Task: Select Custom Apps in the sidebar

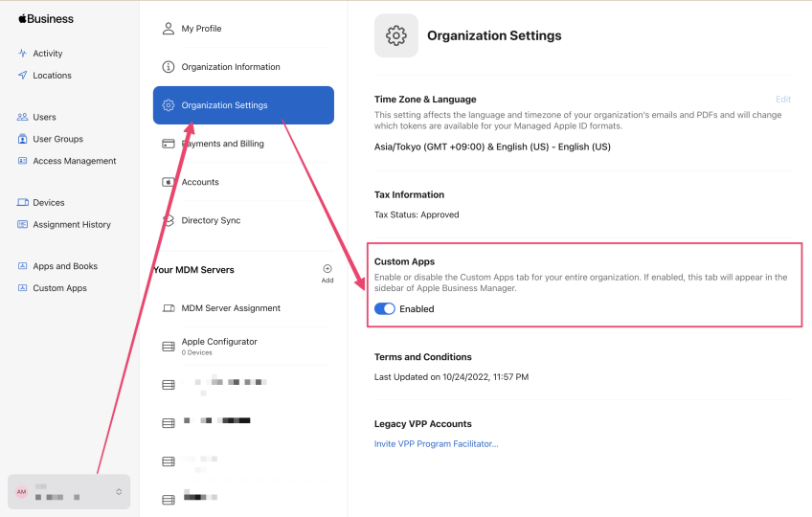Action: click(x=59, y=288)
